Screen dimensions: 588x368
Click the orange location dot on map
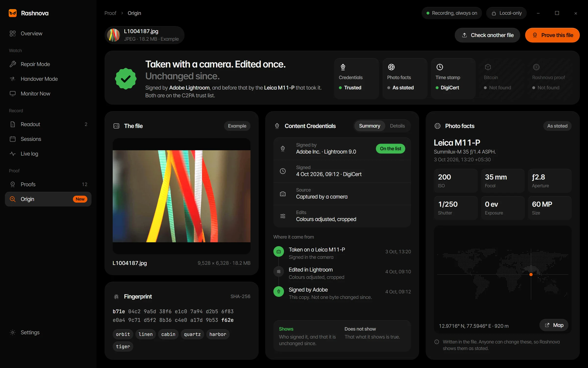531,275
